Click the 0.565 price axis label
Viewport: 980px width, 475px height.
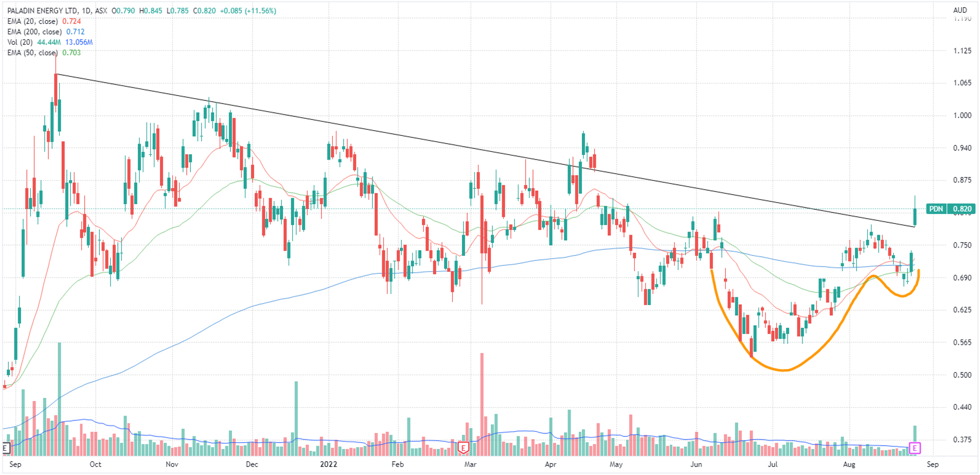click(962, 342)
